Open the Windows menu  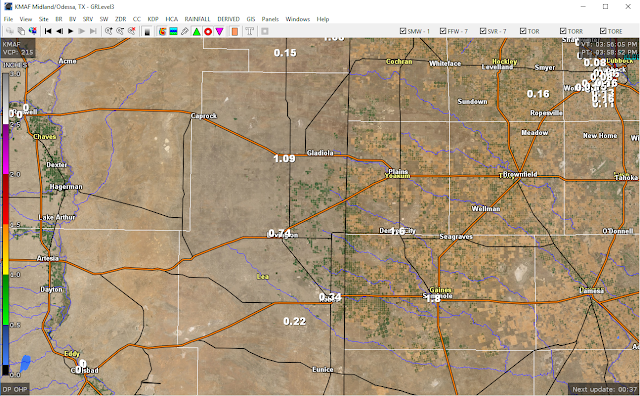coord(298,19)
